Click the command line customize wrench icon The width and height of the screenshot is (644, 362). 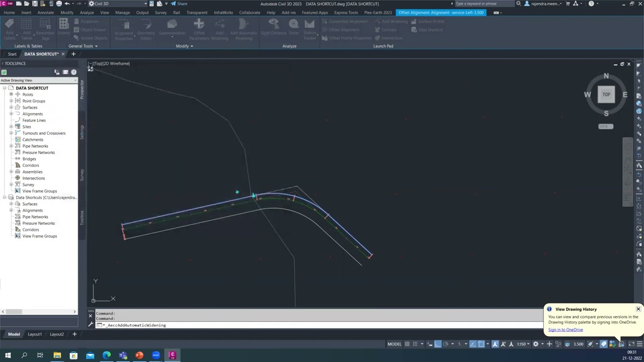tap(91, 325)
